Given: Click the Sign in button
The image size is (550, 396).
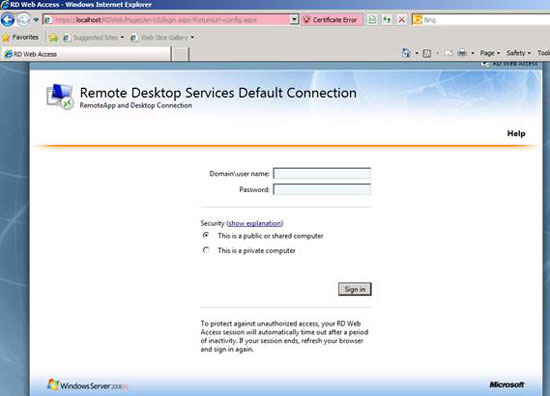Looking at the screenshot, I should 355,289.
